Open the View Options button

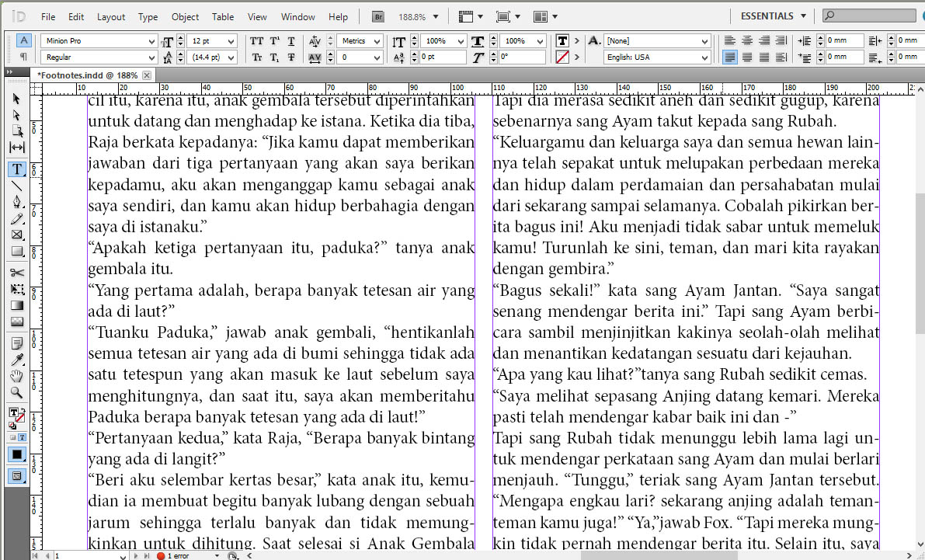[471, 17]
